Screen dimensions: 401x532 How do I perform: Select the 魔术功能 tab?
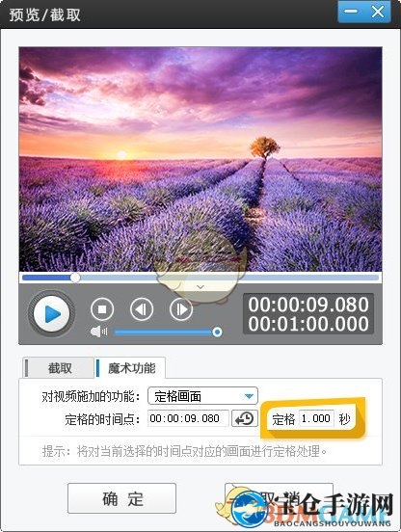[130, 368]
